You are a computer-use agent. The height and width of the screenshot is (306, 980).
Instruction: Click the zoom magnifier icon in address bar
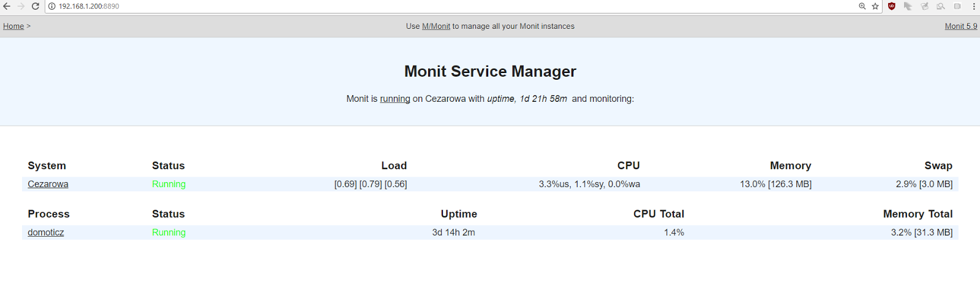pos(862,6)
